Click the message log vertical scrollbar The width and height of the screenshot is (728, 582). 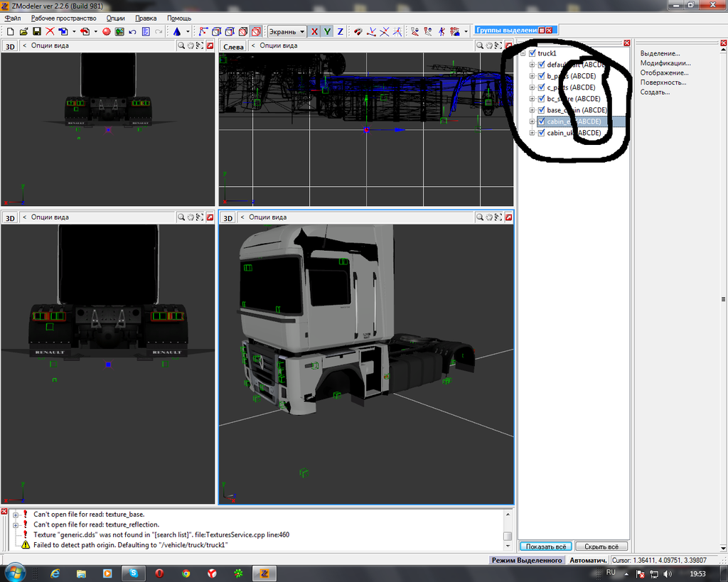pyautogui.click(x=508, y=529)
